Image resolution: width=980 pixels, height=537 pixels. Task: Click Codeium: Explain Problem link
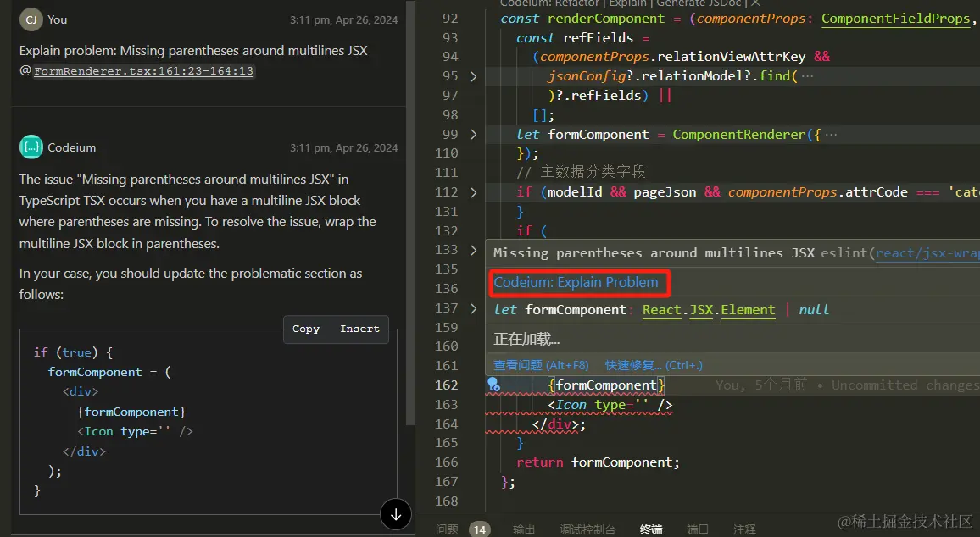576,282
